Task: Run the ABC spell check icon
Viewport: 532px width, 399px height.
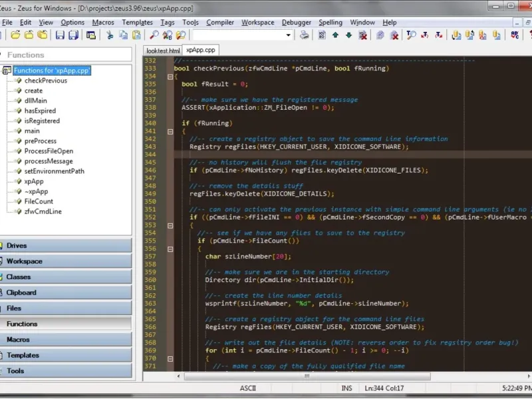Action: [515, 35]
